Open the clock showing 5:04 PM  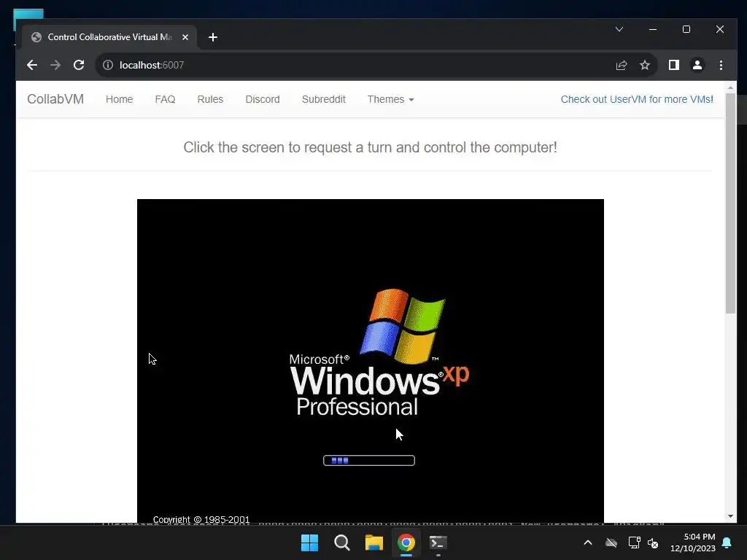tap(693, 542)
